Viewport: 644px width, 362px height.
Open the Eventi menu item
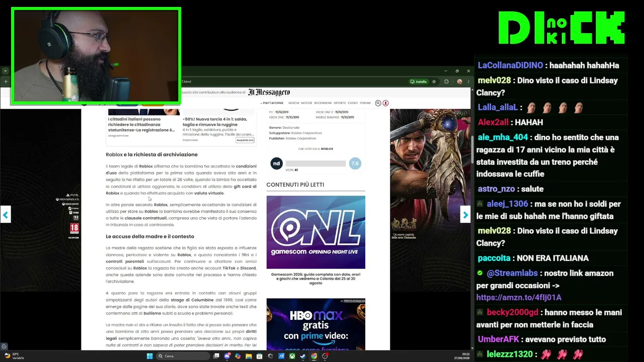353,103
